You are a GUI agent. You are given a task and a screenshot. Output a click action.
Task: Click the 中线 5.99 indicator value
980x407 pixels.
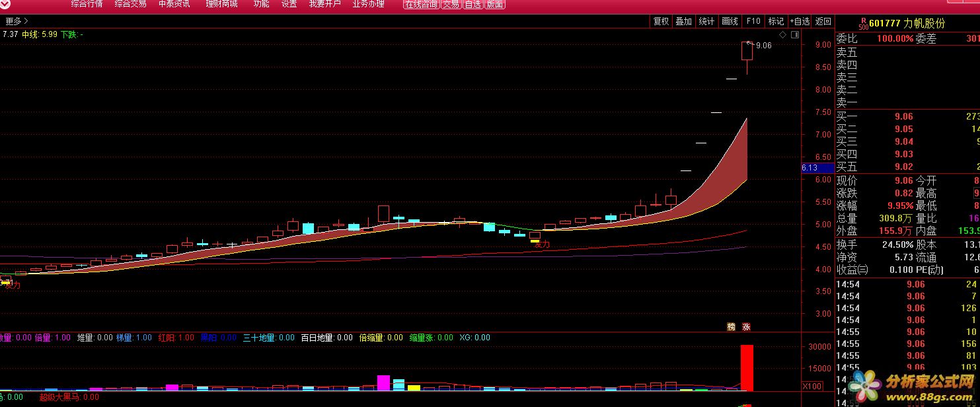point(40,34)
